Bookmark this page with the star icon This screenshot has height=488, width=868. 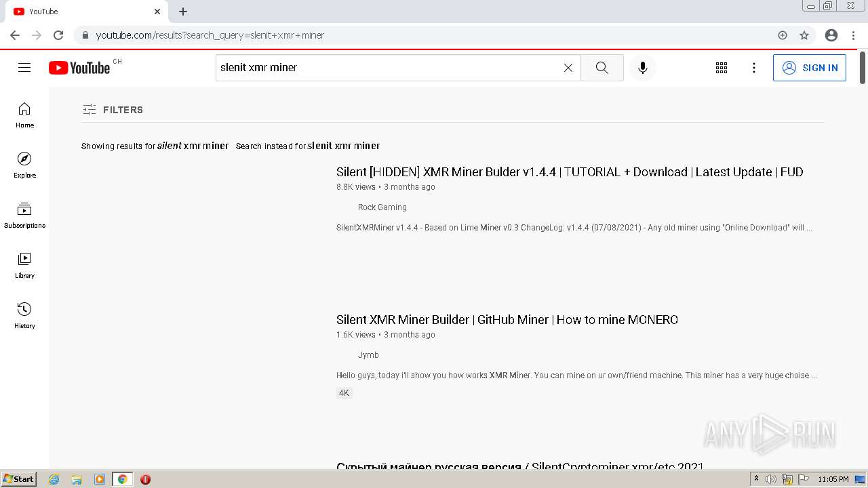(x=804, y=35)
